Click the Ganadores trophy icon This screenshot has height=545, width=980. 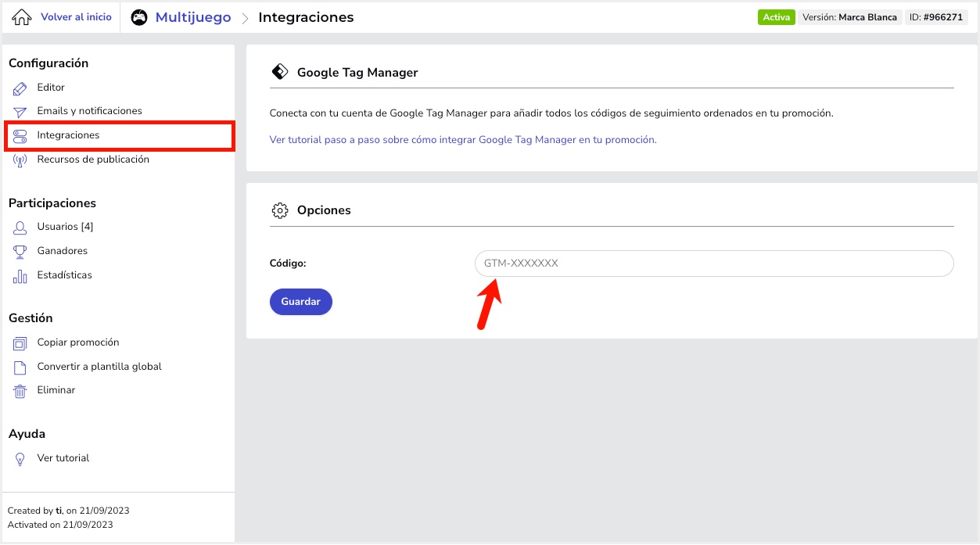point(20,252)
